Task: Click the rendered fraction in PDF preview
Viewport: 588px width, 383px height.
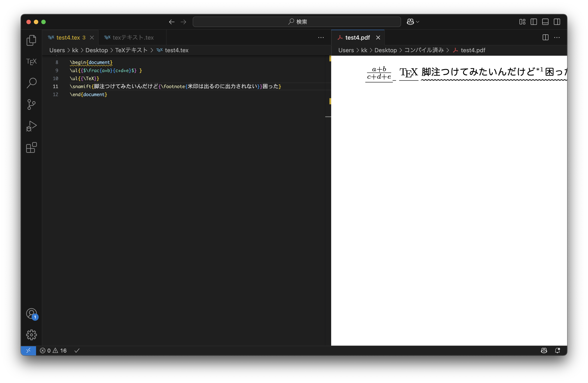Action: point(379,73)
